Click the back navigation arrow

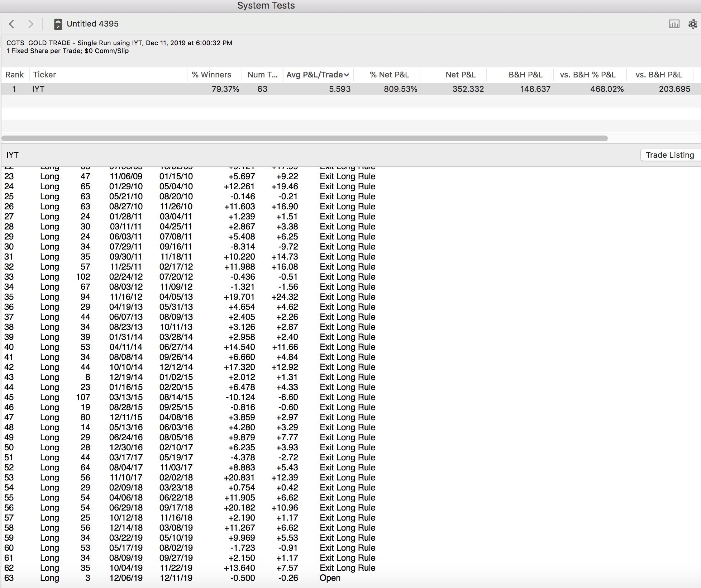[12, 24]
